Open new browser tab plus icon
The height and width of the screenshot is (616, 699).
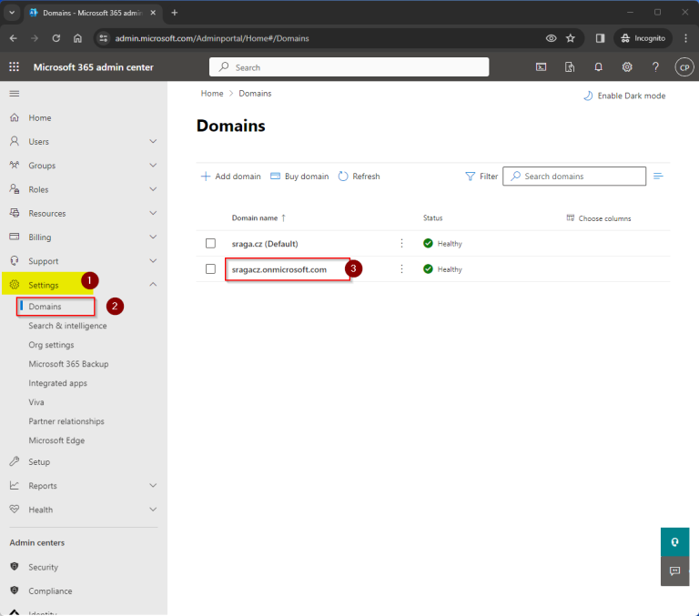[x=175, y=13]
